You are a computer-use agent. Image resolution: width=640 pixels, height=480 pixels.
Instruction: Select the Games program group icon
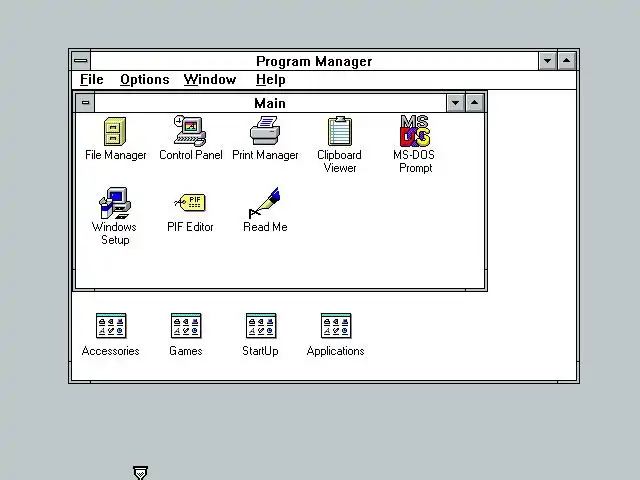coord(186,326)
